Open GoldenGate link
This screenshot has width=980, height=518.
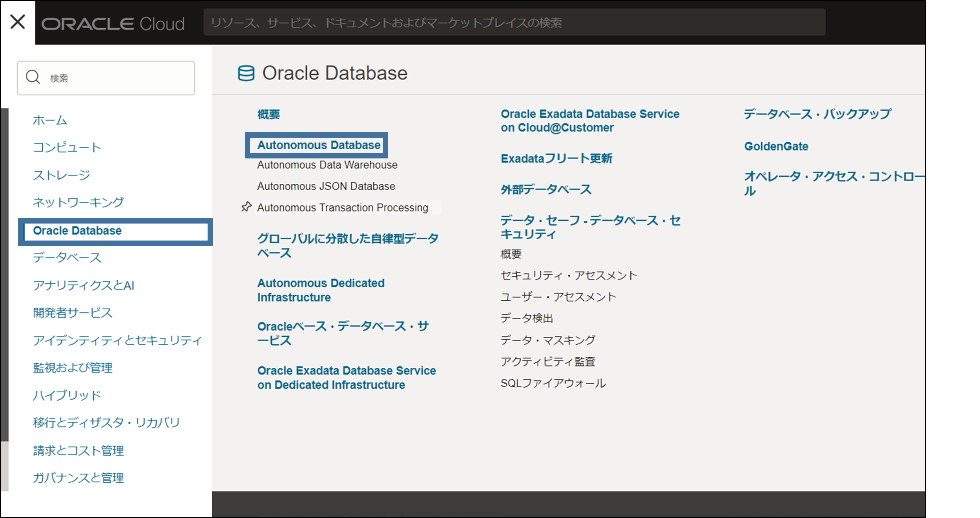[776, 146]
